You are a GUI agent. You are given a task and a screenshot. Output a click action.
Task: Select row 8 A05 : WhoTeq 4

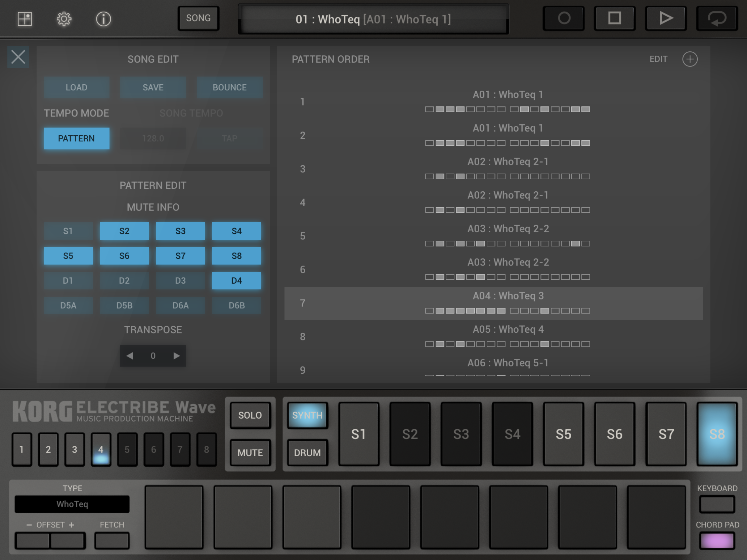tap(494, 336)
